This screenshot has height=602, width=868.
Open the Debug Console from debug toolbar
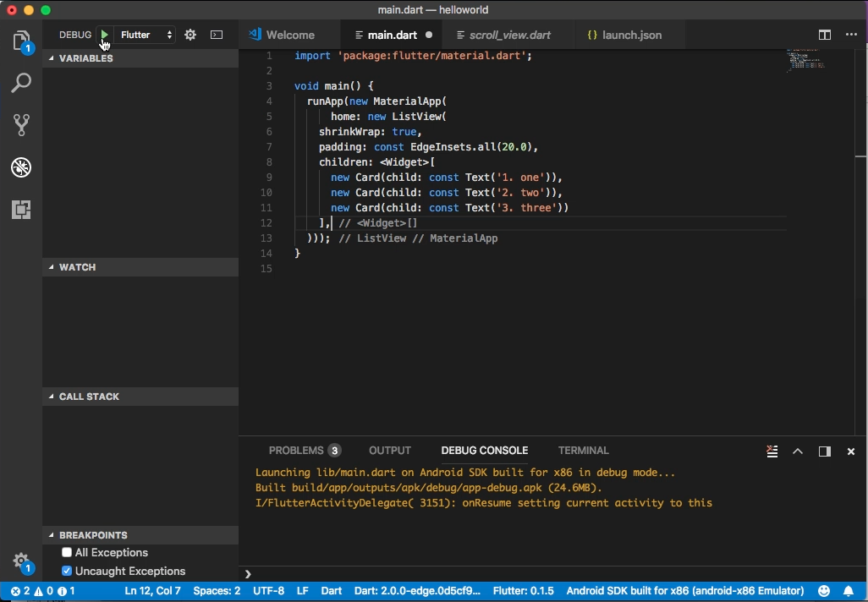tap(217, 35)
